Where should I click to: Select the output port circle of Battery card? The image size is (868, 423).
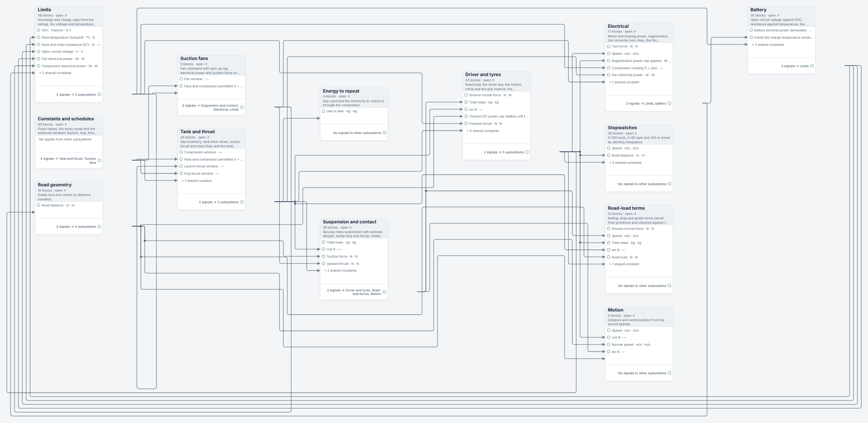[x=812, y=66]
